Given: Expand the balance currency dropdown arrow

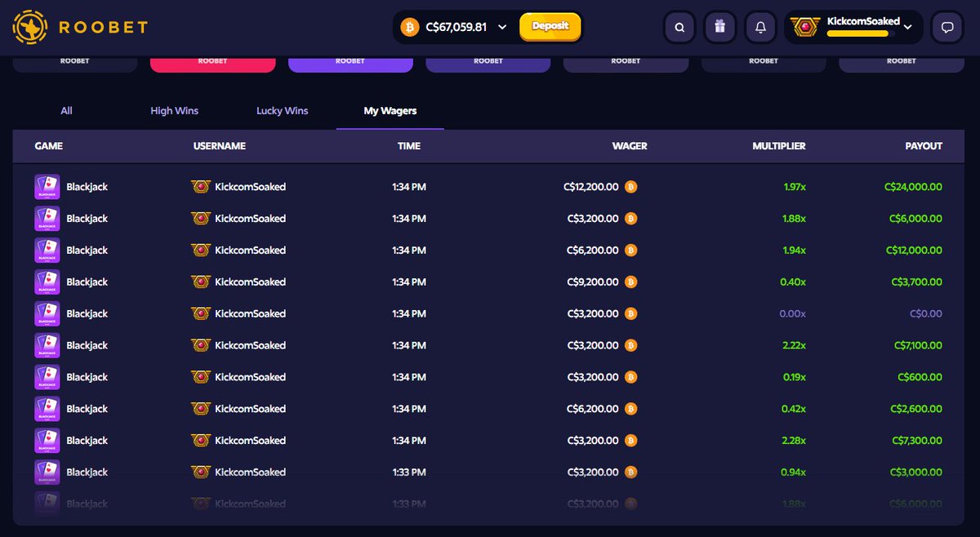Looking at the screenshot, I should pyautogui.click(x=502, y=27).
